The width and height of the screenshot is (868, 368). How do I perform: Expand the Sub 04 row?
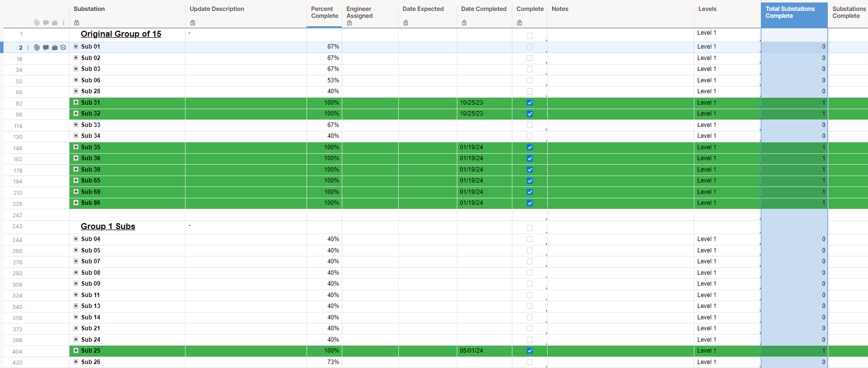76,239
